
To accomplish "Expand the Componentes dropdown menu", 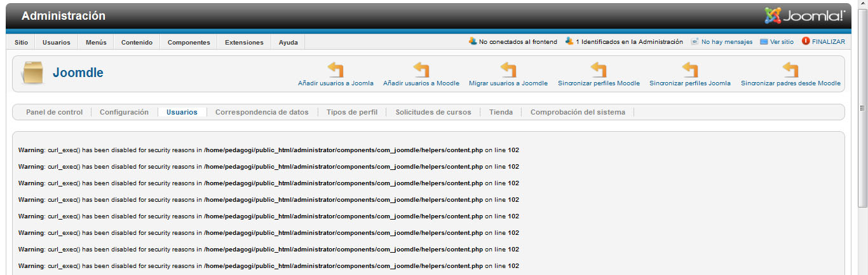I will (189, 43).
